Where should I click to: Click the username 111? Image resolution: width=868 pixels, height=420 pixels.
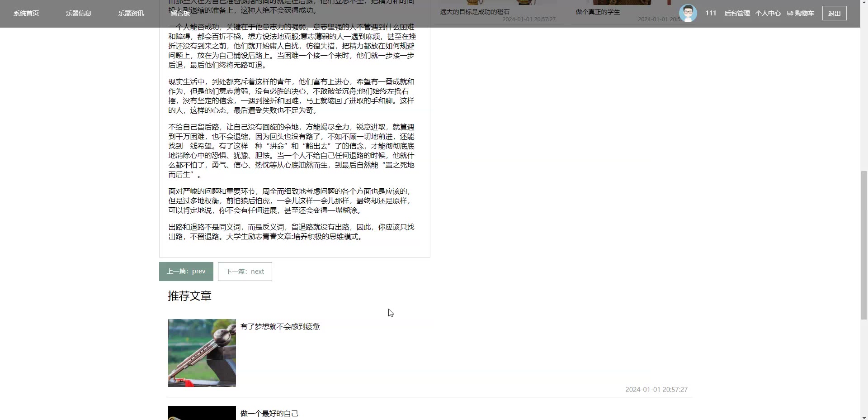[x=711, y=13]
